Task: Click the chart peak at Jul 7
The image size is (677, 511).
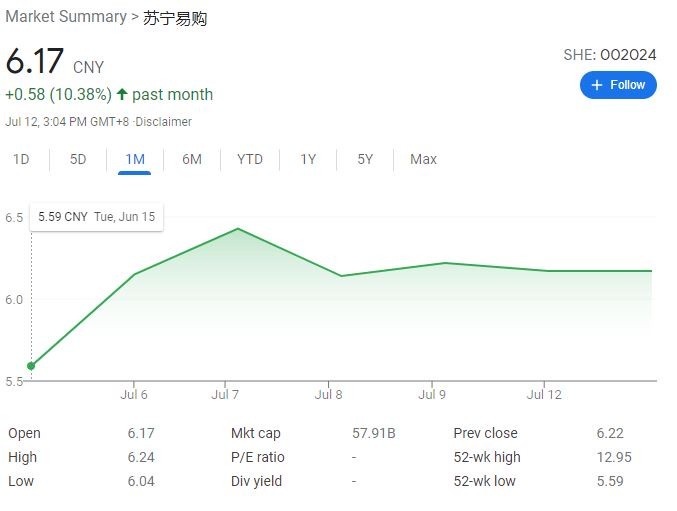Action: tap(238, 229)
